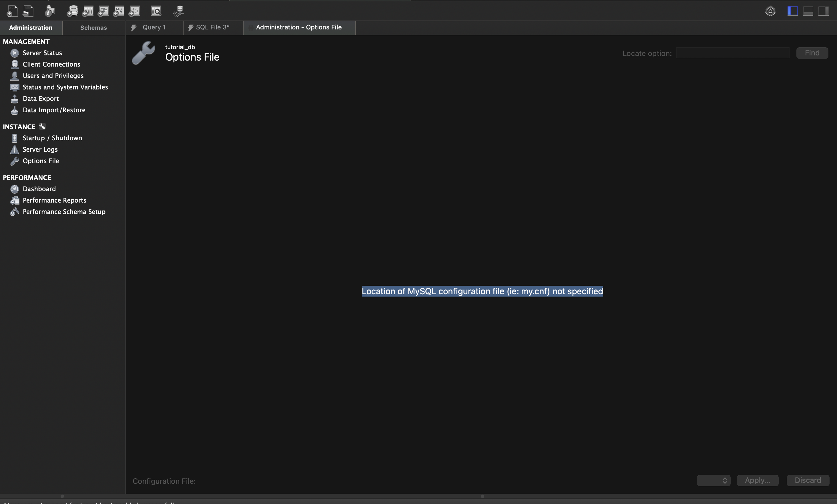Click the INSTANCE wrench manage icon
The width and height of the screenshot is (837, 504).
[x=42, y=126]
